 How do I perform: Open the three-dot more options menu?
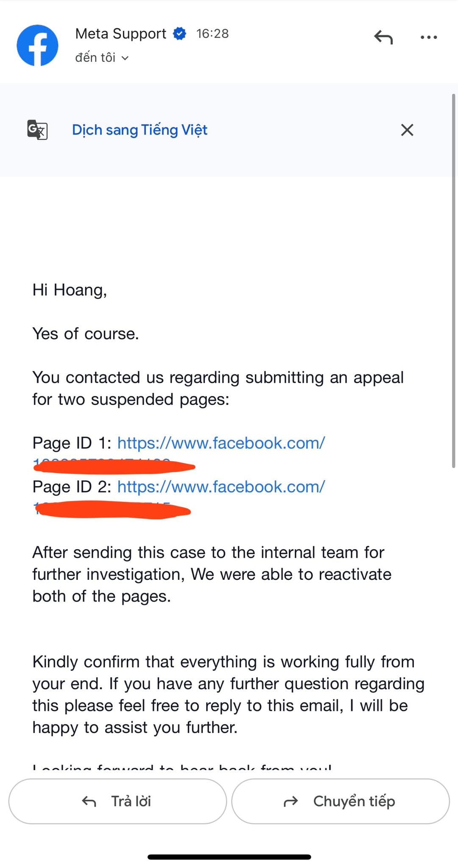(x=428, y=37)
